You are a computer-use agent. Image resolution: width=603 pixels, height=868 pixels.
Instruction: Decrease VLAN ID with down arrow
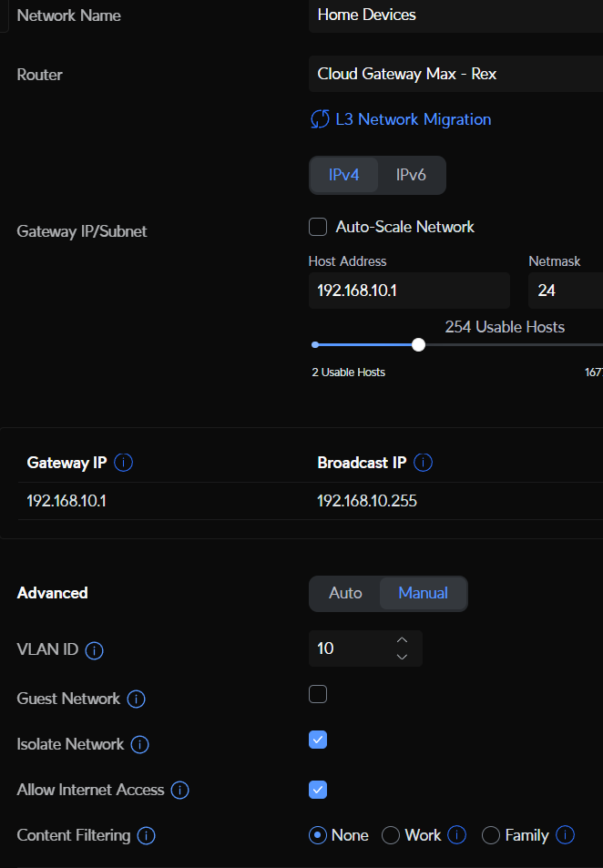pyautogui.click(x=402, y=657)
